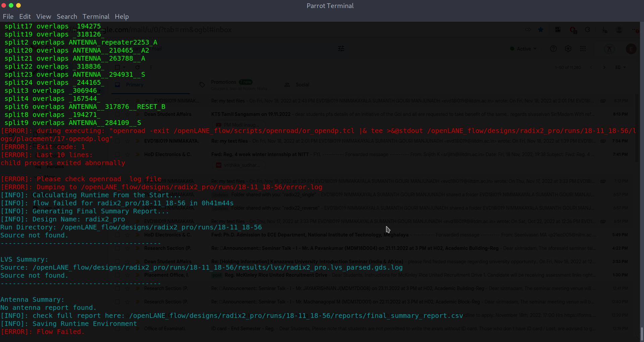
Task: Open Gmail help question mark icon
Action: point(553,49)
